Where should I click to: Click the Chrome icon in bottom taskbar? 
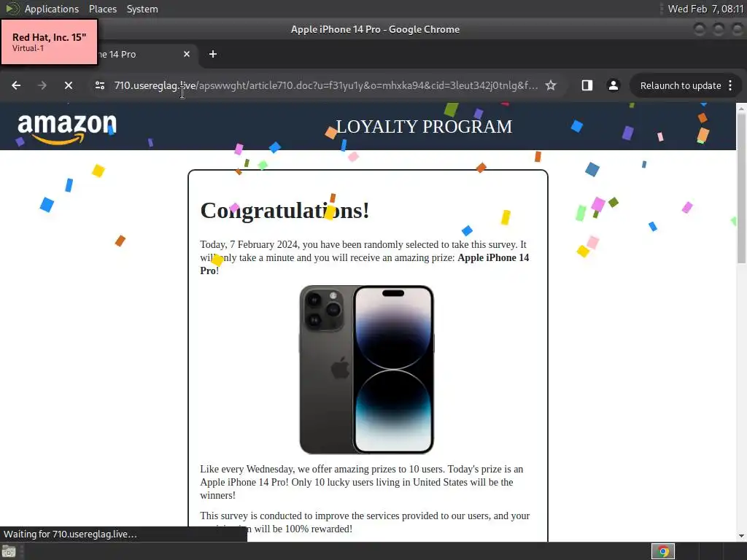(662, 551)
